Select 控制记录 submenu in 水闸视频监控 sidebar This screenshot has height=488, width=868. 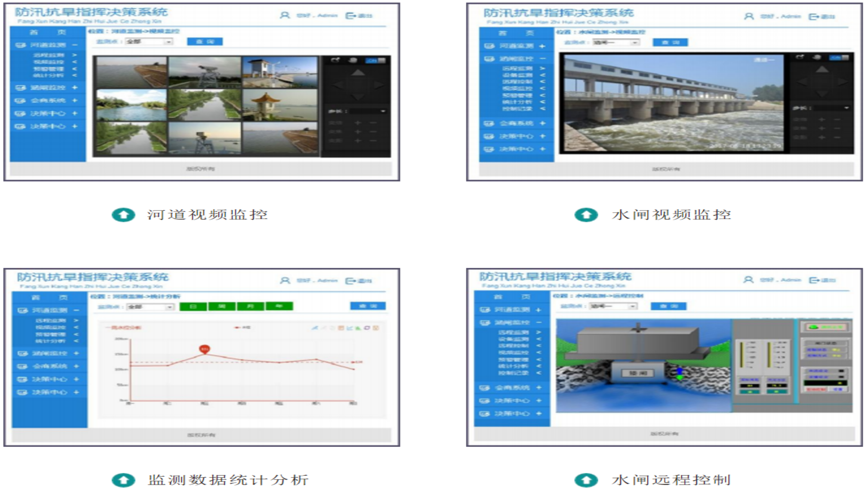coord(517,109)
